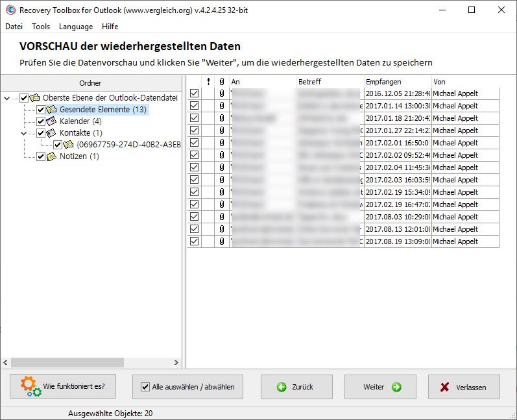This screenshot has width=517, height=420.
Task: Sort by Empfangen column header
Action: [x=398, y=82]
